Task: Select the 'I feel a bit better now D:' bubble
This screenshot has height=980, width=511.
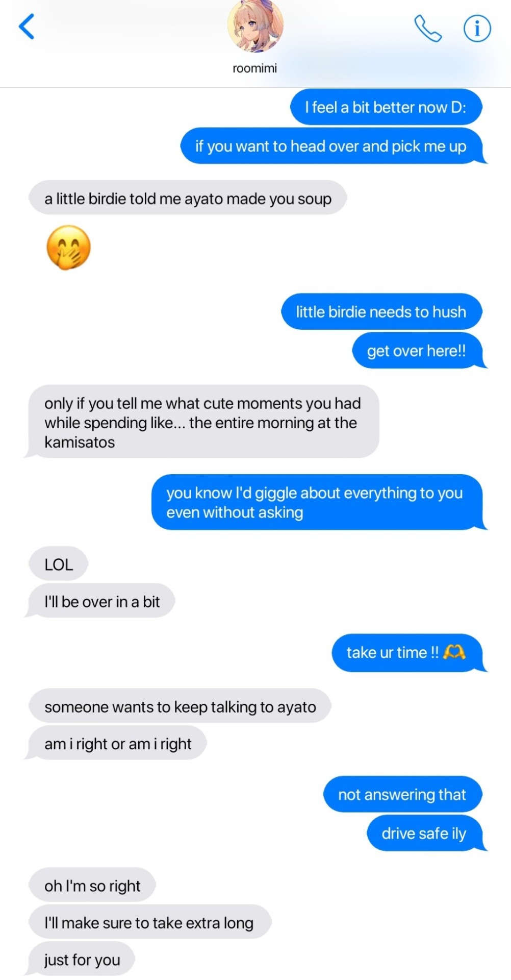Action: [386, 107]
